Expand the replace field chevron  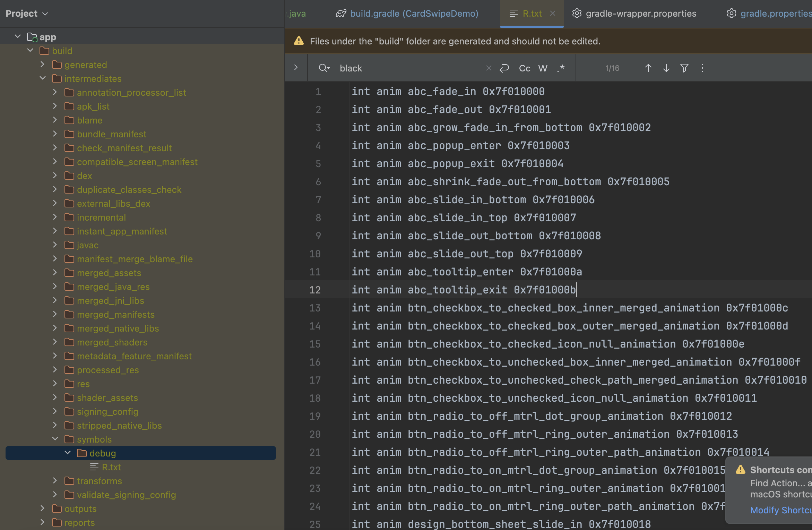coord(296,68)
